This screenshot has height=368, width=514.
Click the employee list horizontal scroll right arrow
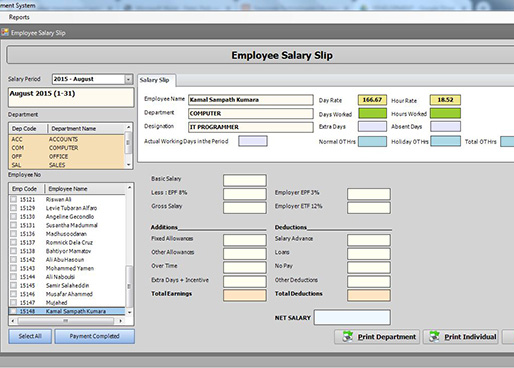120,321
